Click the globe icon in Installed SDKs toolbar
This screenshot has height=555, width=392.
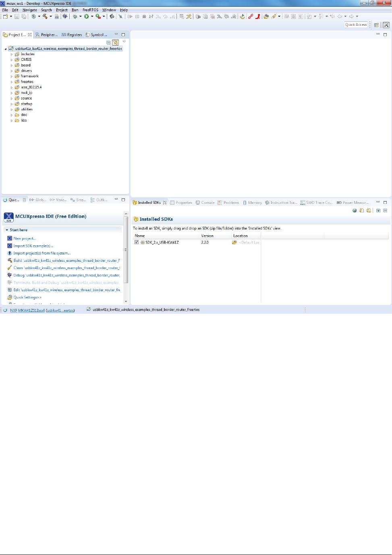click(x=355, y=210)
